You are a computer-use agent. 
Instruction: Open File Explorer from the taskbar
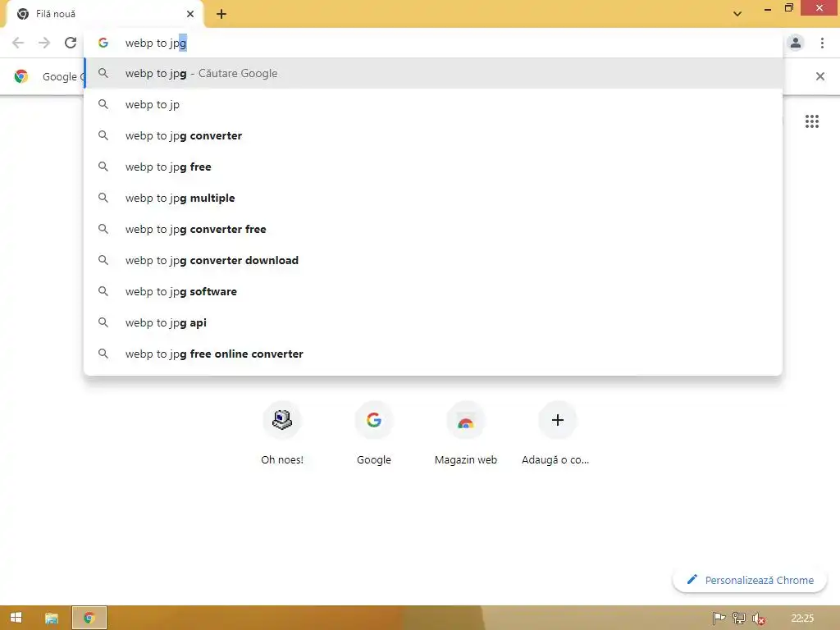(x=52, y=618)
